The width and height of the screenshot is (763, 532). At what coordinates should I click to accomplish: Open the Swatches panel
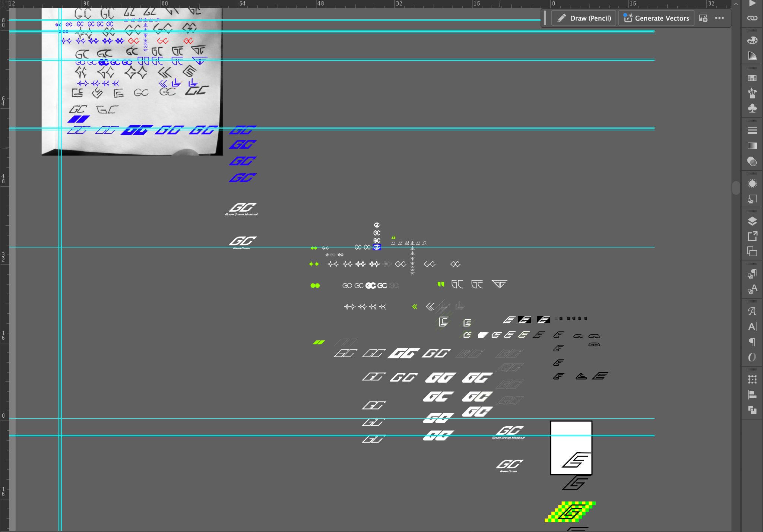[x=752, y=78]
